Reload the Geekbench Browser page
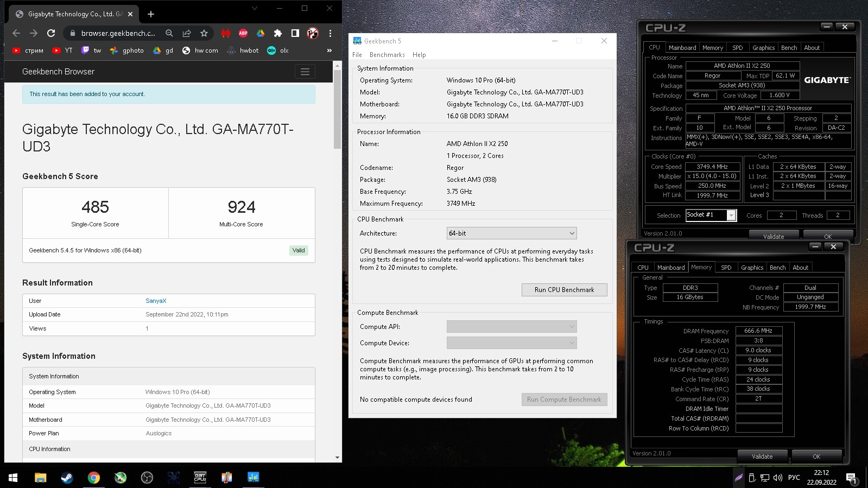This screenshot has width=868, height=488. (x=51, y=33)
